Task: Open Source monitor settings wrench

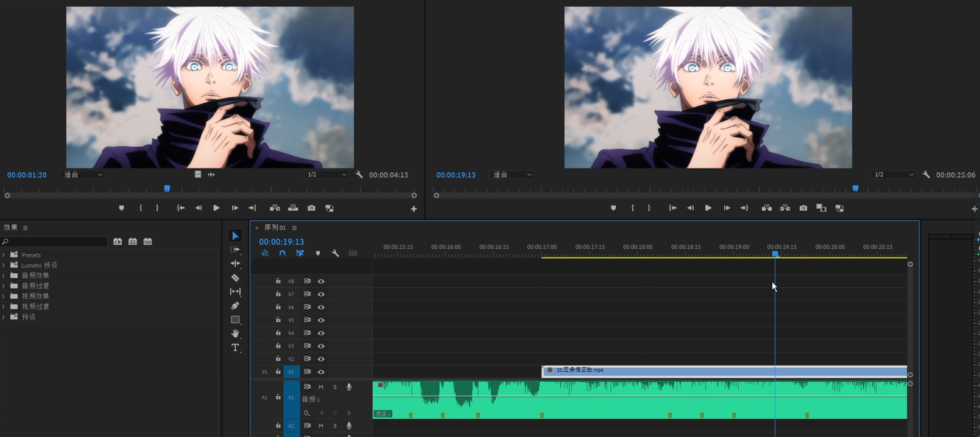Action: pos(359,175)
